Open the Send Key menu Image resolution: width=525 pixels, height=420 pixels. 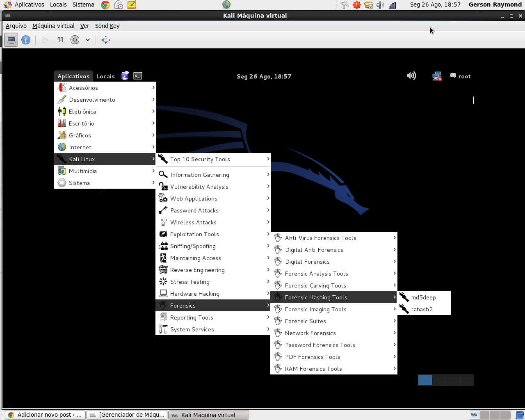pos(107,26)
